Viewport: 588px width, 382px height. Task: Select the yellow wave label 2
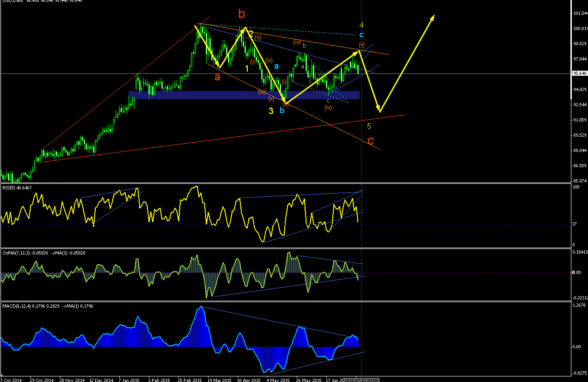click(x=251, y=34)
